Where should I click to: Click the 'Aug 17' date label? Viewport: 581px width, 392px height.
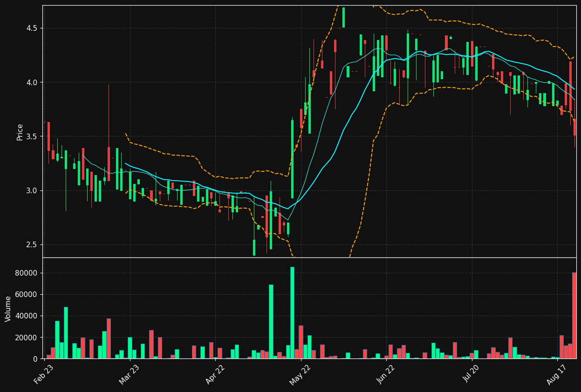tap(556, 374)
